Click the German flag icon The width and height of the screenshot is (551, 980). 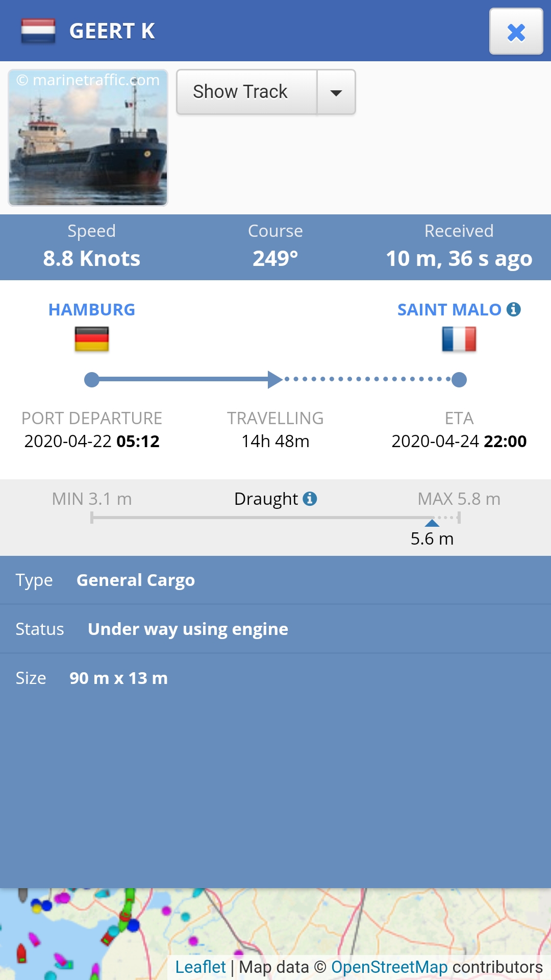pos(92,339)
